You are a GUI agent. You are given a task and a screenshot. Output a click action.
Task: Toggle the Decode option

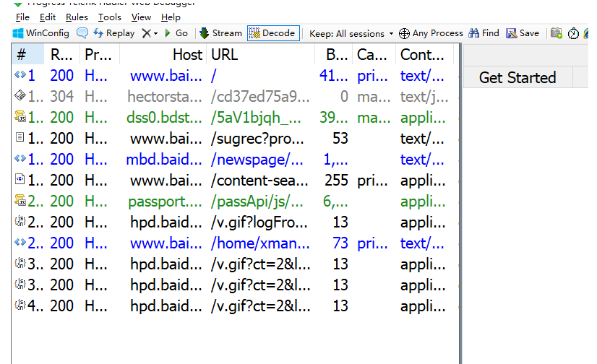click(273, 33)
